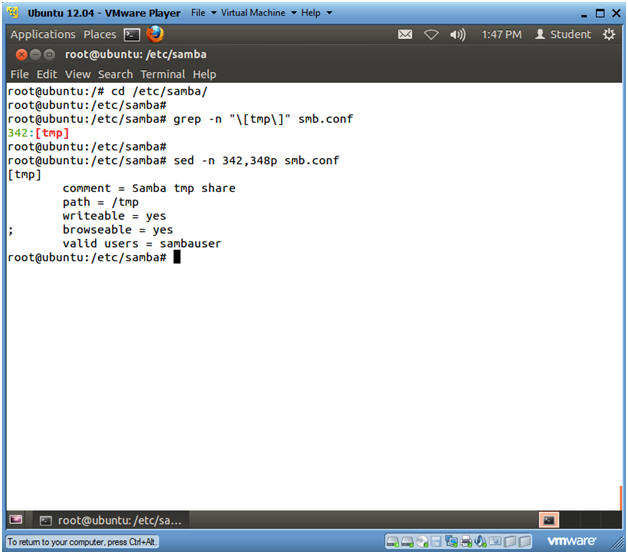Open the Terminal menu in menu bar
This screenshot has height=554, width=628.
point(163,74)
